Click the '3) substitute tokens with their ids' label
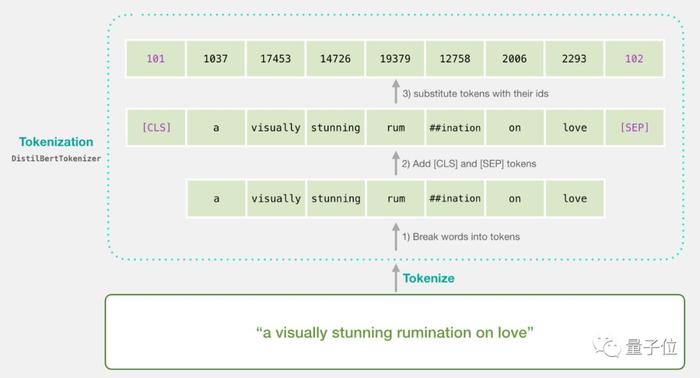Screen dimensions: 700x378 click(475, 94)
